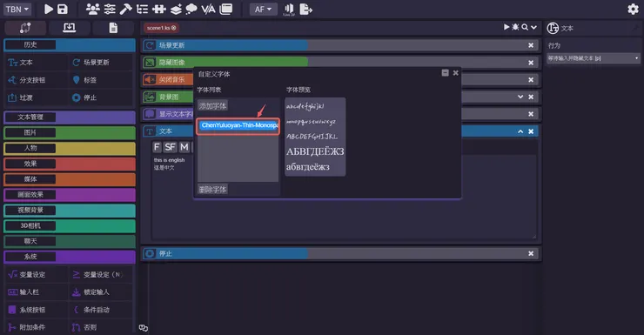Select the 标签 label component
Image resolution: width=644 pixels, height=335 pixels.
(x=101, y=80)
